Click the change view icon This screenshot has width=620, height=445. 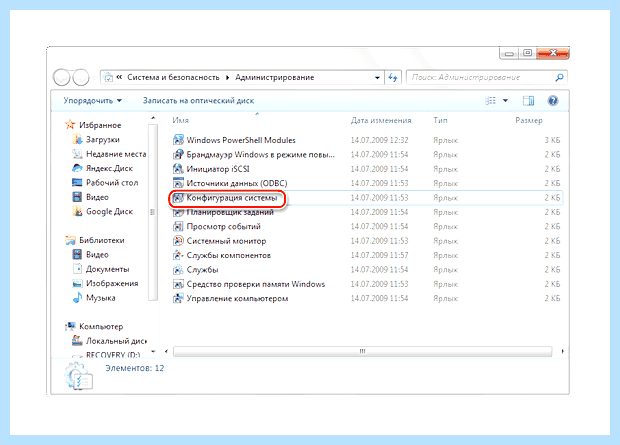(x=490, y=101)
